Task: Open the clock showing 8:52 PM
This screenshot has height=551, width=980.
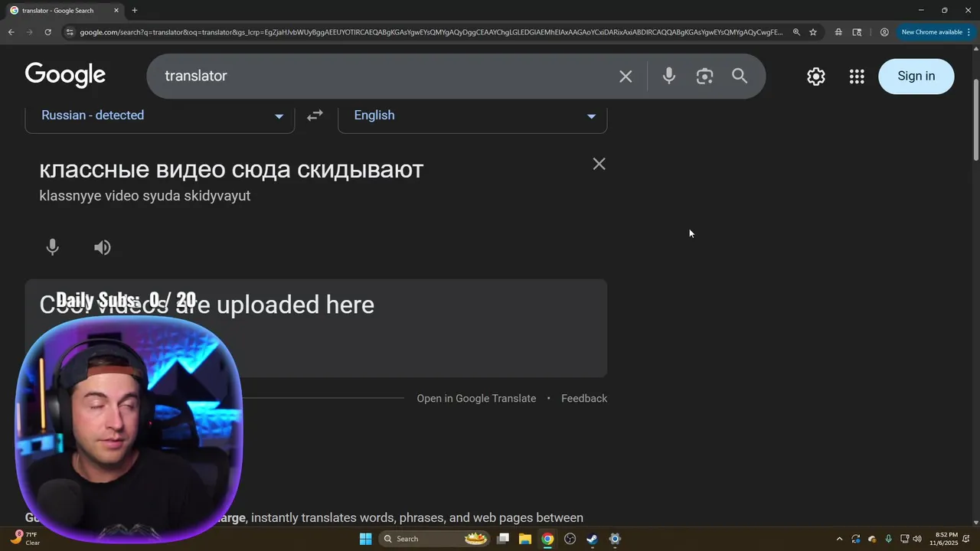Action: coord(943,539)
